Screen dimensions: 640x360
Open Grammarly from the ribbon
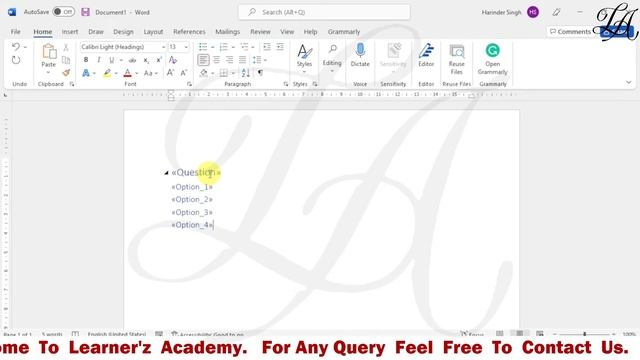(x=493, y=60)
